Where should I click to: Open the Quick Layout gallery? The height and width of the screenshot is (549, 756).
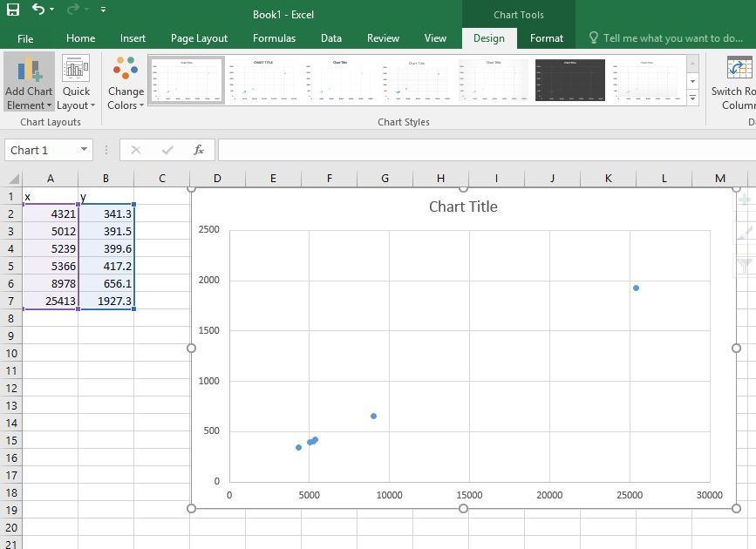point(76,83)
